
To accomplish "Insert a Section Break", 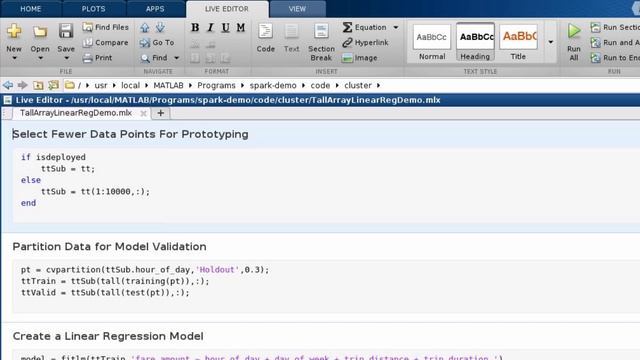I will [x=321, y=42].
